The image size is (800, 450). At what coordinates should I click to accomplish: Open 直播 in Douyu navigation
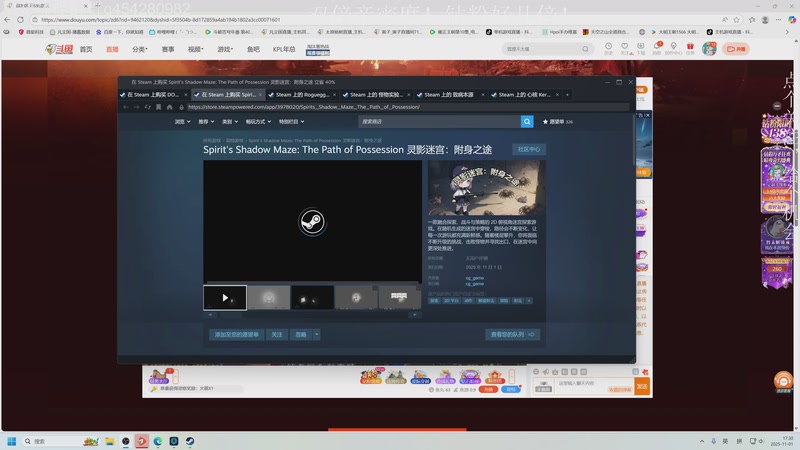click(x=112, y=49)
